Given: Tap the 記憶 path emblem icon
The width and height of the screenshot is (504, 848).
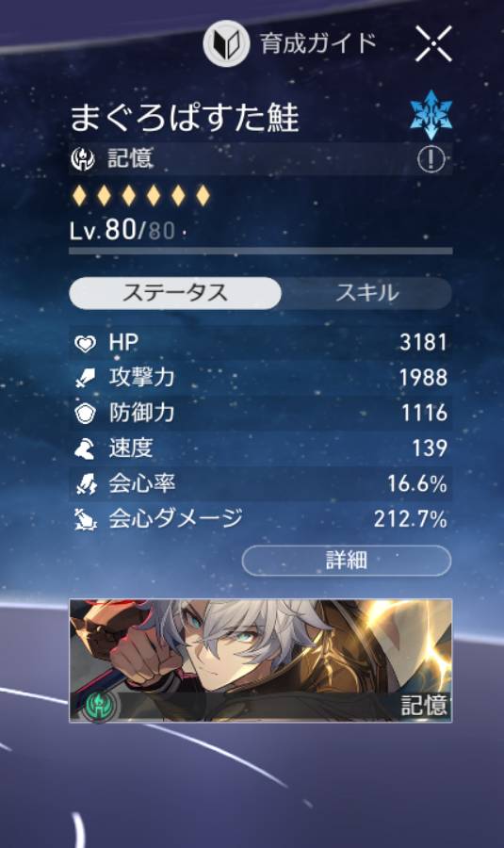Looking at the screenshot, I should pos(83,159).
